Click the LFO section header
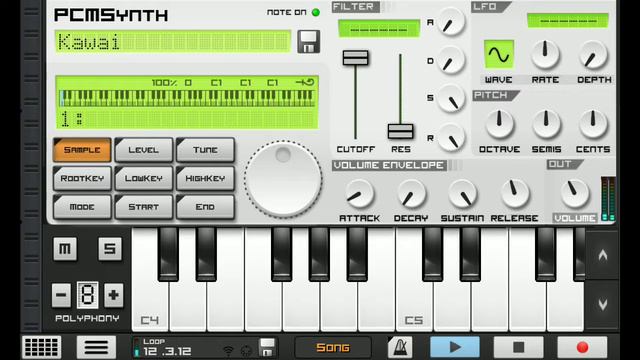 491,7
